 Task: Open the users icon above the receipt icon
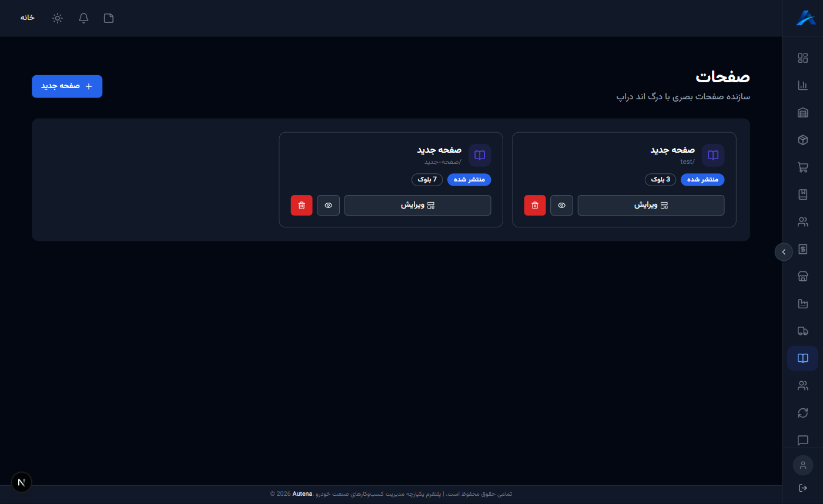[x=802, y=222]
